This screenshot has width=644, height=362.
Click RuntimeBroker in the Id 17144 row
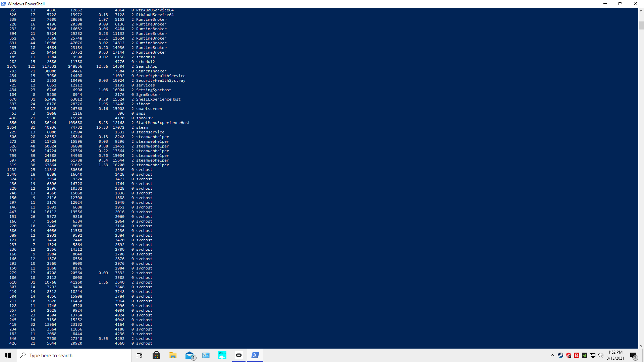pos(151,52)
